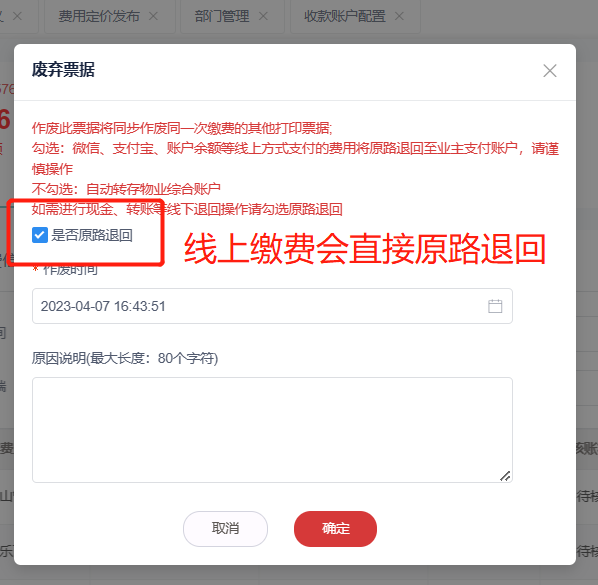Switch to the 费用定价发布 tab

[99, 16]
